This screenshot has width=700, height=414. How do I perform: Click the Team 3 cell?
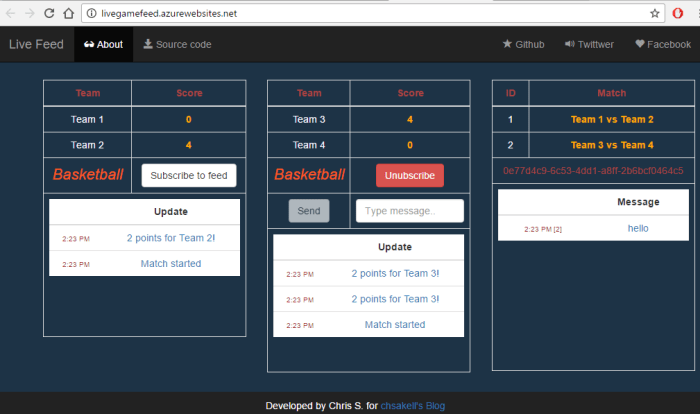point(309,119)
